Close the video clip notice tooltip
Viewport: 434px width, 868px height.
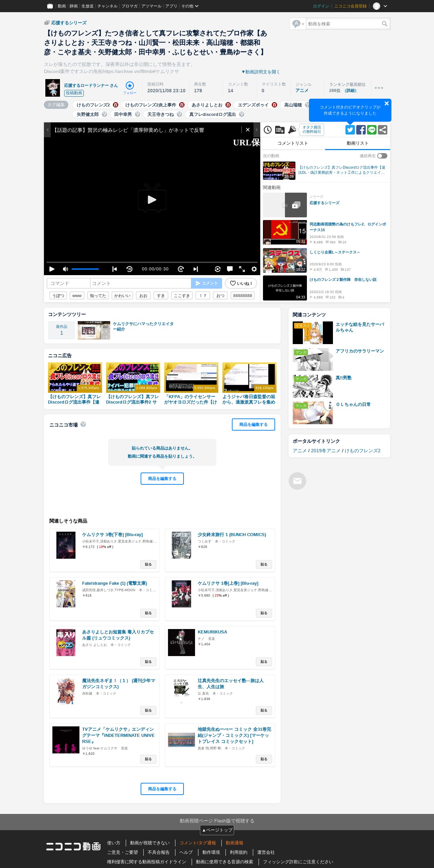coord(387,103)
